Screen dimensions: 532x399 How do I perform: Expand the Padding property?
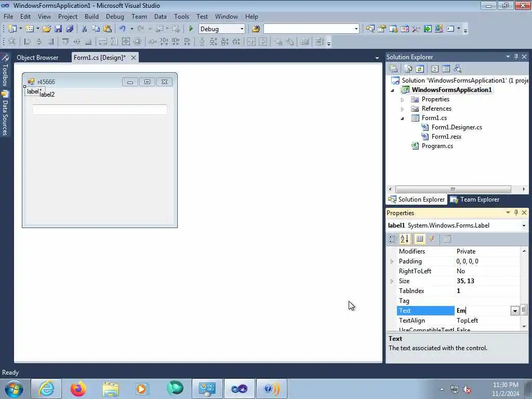392,262
